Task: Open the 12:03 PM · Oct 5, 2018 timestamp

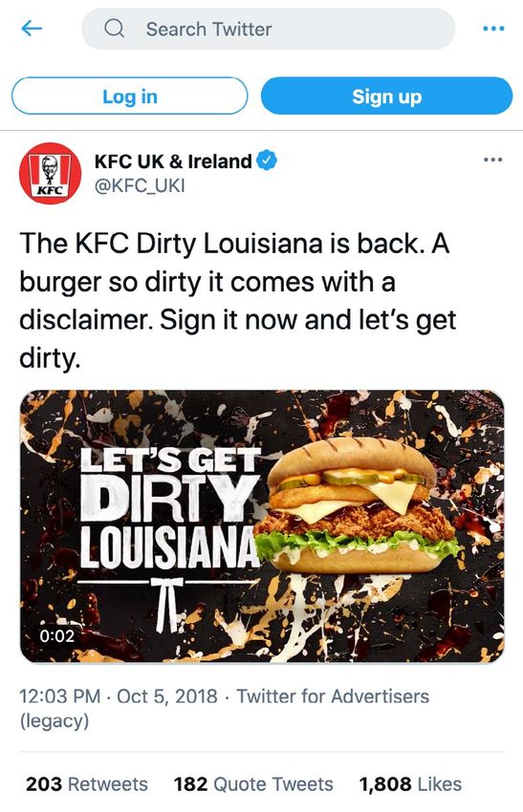Action: pos(119,696)
